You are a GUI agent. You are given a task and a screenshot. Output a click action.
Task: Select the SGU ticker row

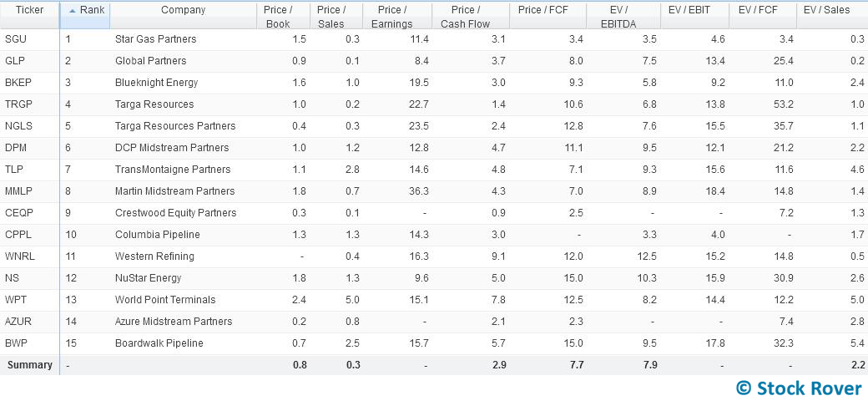pyautogui.click(x=434, y=39)
